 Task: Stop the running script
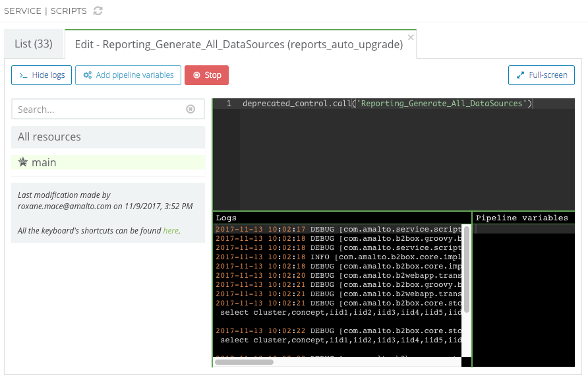pyautogui.click(x=206, y=75)
